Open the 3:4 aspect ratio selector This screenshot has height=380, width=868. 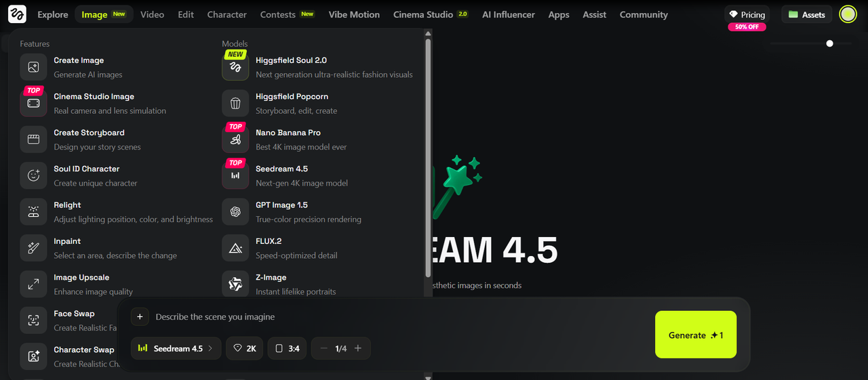(288, 348)
